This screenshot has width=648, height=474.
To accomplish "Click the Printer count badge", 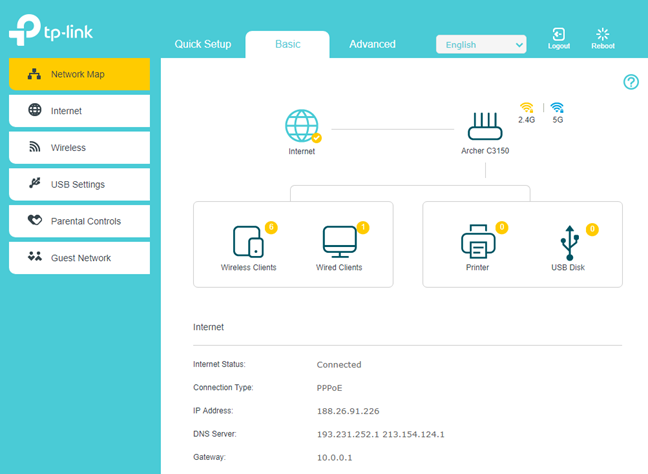I will click(x=502, y=227).
